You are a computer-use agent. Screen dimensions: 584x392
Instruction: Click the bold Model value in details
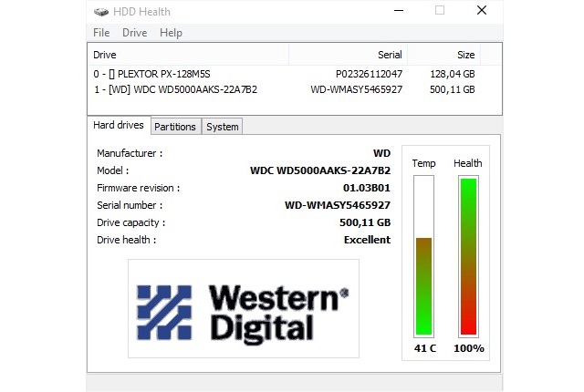(x=320, y=170)
